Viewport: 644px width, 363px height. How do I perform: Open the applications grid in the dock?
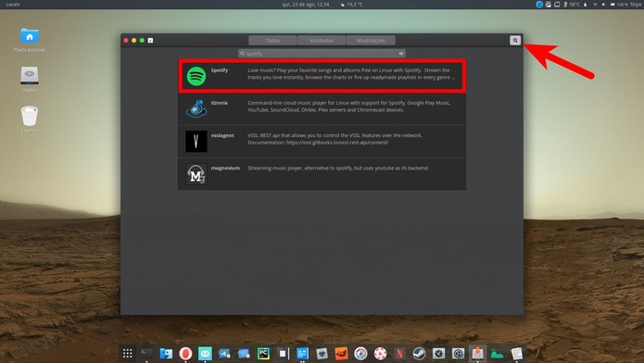127,353
